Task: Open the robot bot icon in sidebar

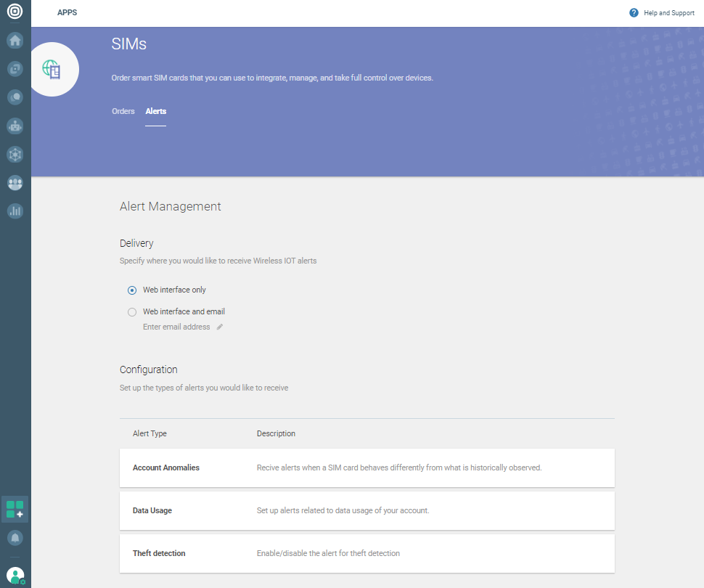Action: coord(15,126)
